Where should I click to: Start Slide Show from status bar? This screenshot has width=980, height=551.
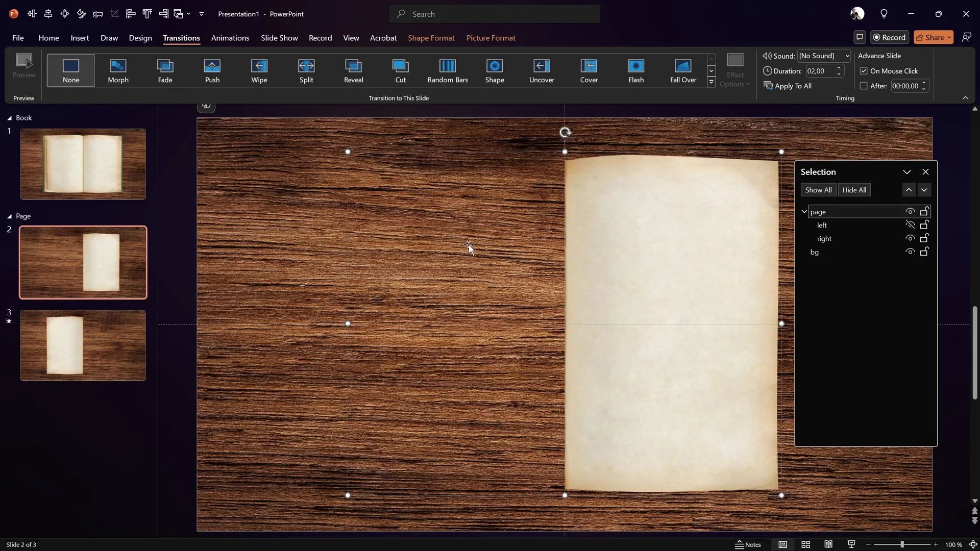[x=851, y=544]
